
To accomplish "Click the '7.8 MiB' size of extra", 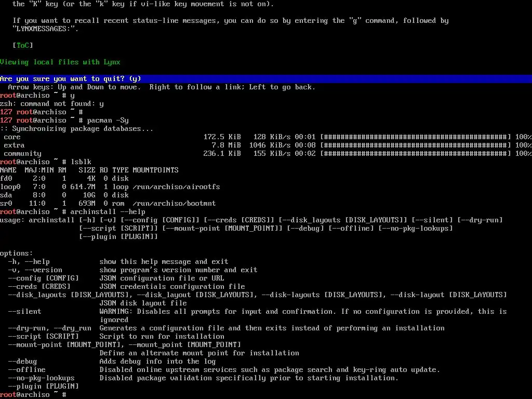I will coord(227,145).
